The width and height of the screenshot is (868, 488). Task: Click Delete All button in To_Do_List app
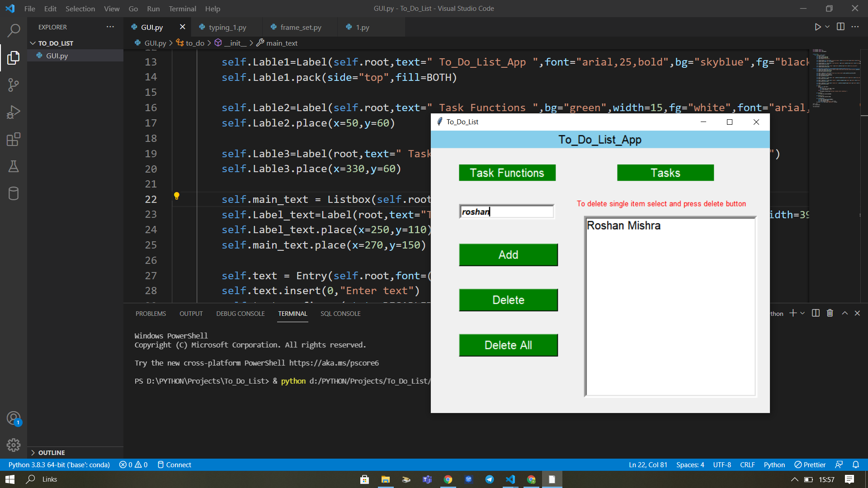508,345
